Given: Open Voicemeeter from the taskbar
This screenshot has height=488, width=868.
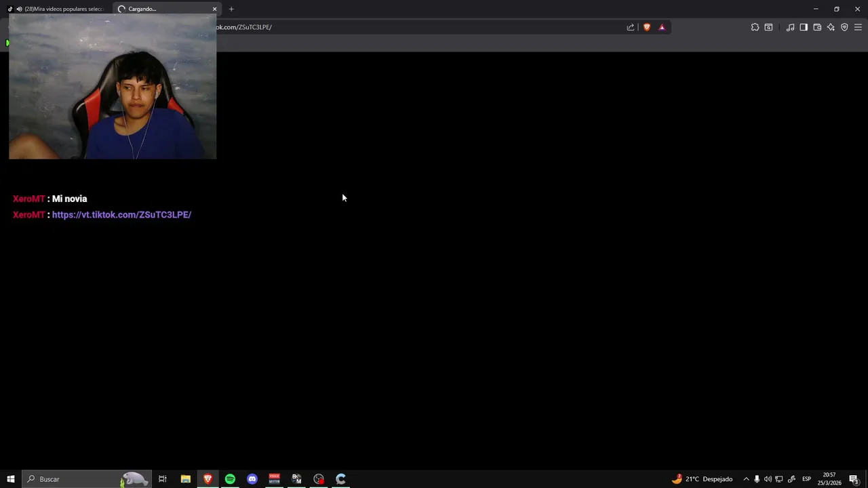Looking at the screenshot, I should [274, 479].
